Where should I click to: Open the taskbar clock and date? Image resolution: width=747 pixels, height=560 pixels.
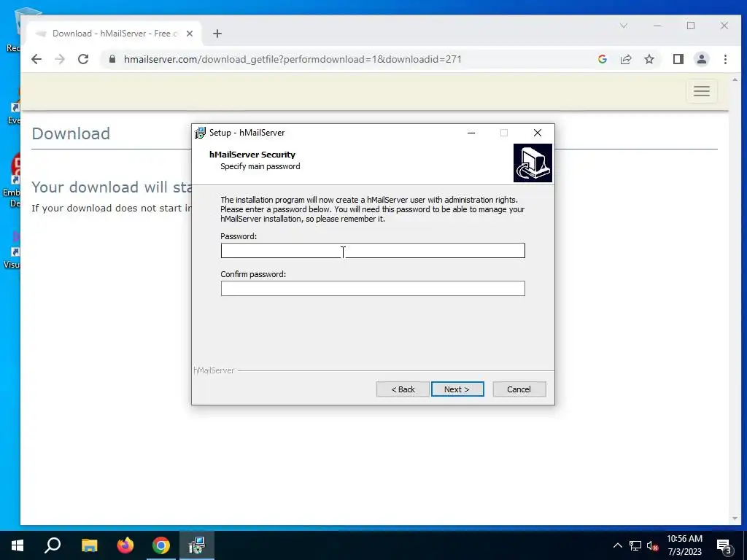684,545
